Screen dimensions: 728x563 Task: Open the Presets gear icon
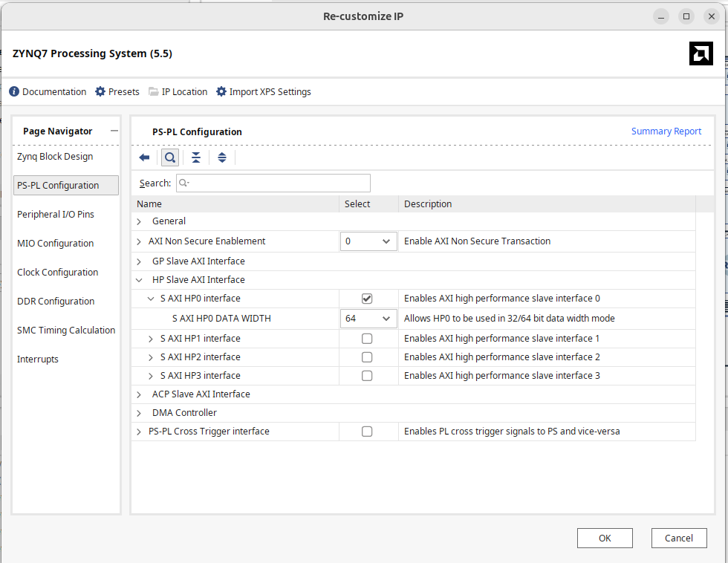[100, 92]
